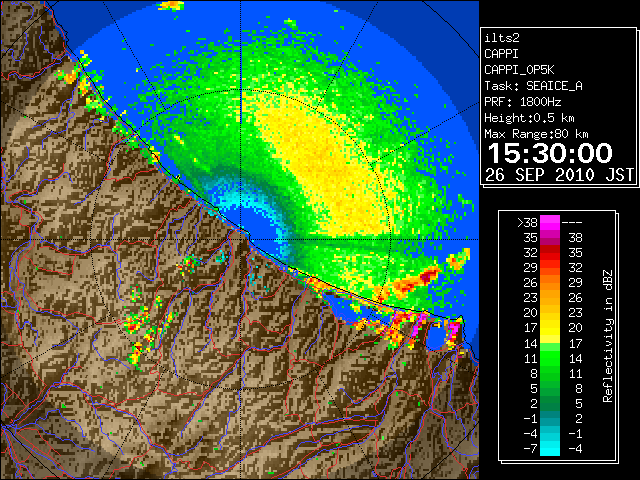Click the 'Reflectivity in dBZ' axis label

point(607,336)
